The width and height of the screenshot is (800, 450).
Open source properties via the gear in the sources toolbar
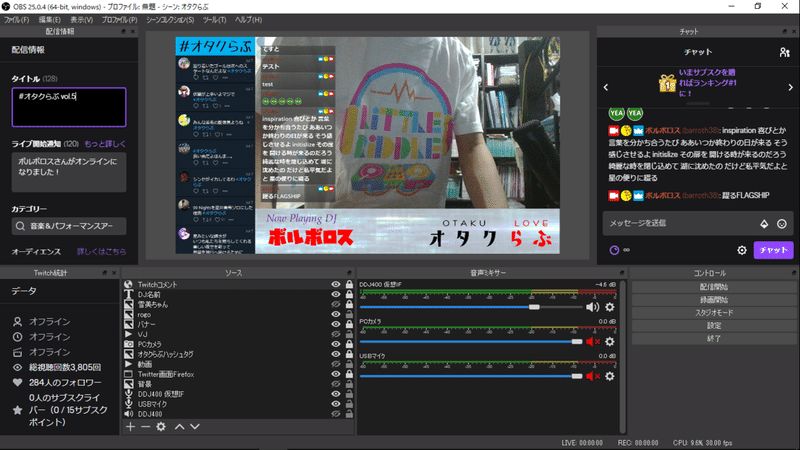pos(161,427)
